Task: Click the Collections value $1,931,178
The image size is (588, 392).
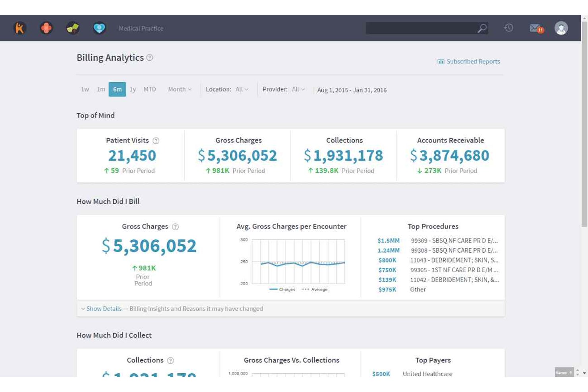Action: (x=344, y=155)
